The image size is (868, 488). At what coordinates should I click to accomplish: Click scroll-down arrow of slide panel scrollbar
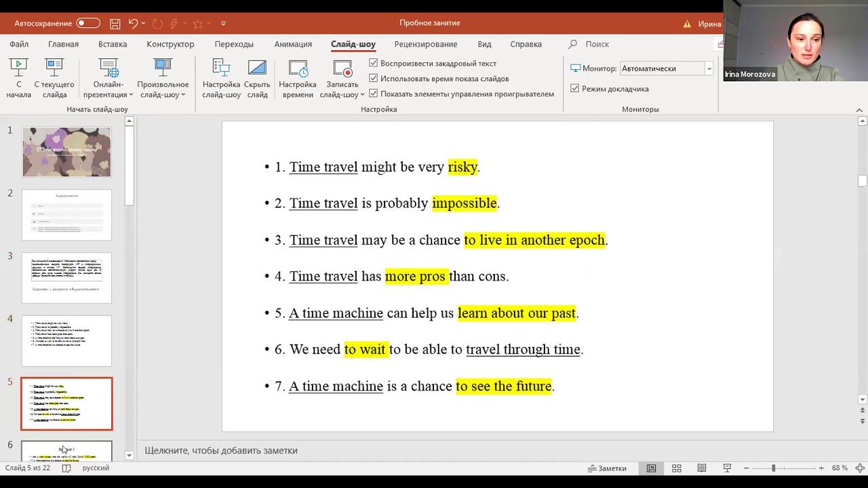pyautogui.click(x=130, y=456)
